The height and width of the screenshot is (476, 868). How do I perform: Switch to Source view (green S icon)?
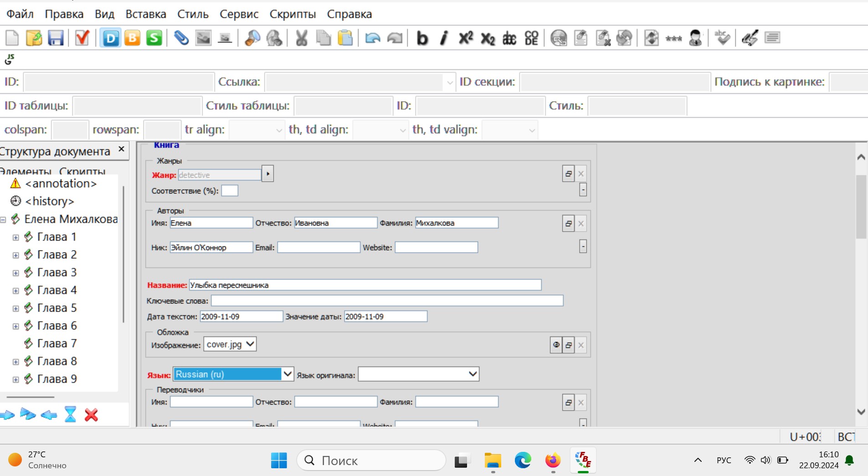[154, 38]
